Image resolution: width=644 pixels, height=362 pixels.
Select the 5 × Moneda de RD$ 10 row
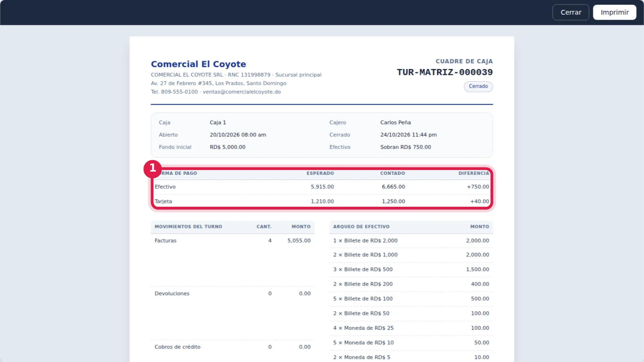point(411,343)
